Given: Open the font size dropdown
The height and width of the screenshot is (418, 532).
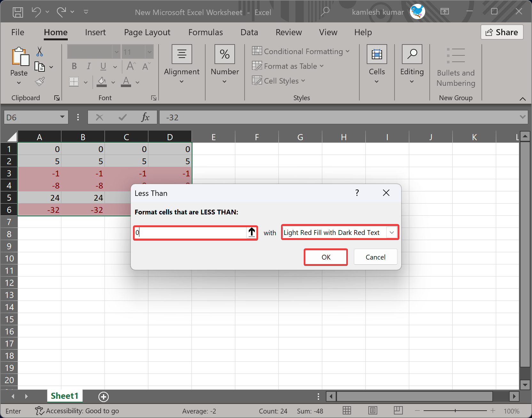Looking at the screenshot, I should pos(149,52).
